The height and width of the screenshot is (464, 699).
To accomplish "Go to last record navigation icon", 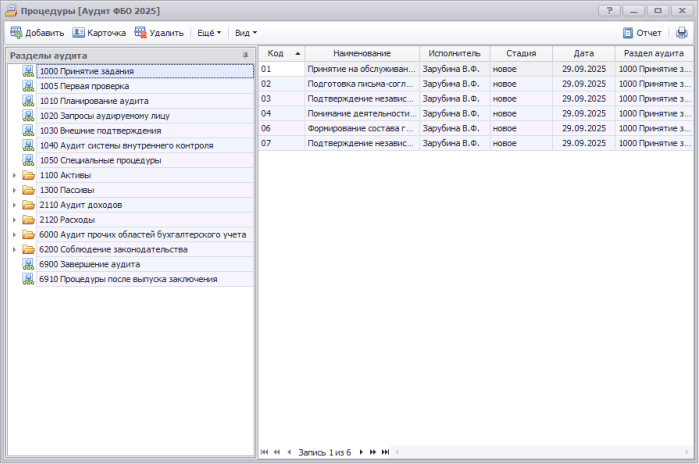I will click(385, 453).
